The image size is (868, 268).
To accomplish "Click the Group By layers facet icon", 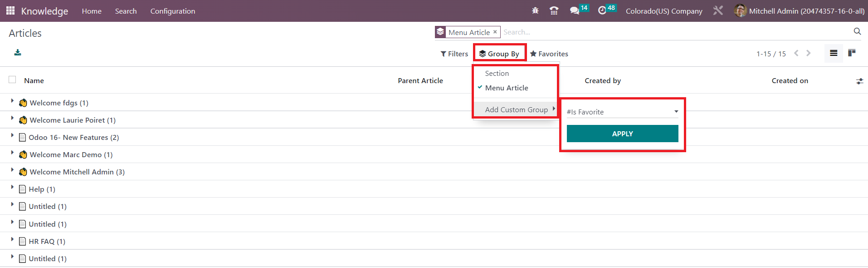I will coord(440,32).
